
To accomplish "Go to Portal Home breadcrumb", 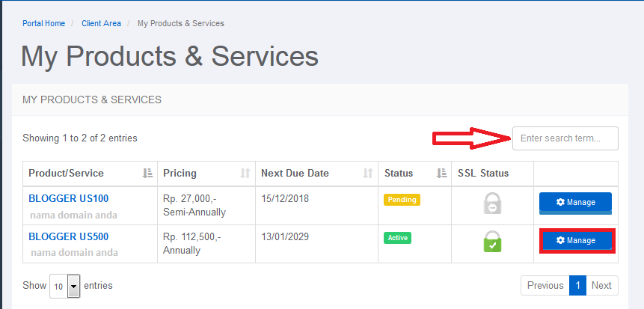I will [43, 23].
